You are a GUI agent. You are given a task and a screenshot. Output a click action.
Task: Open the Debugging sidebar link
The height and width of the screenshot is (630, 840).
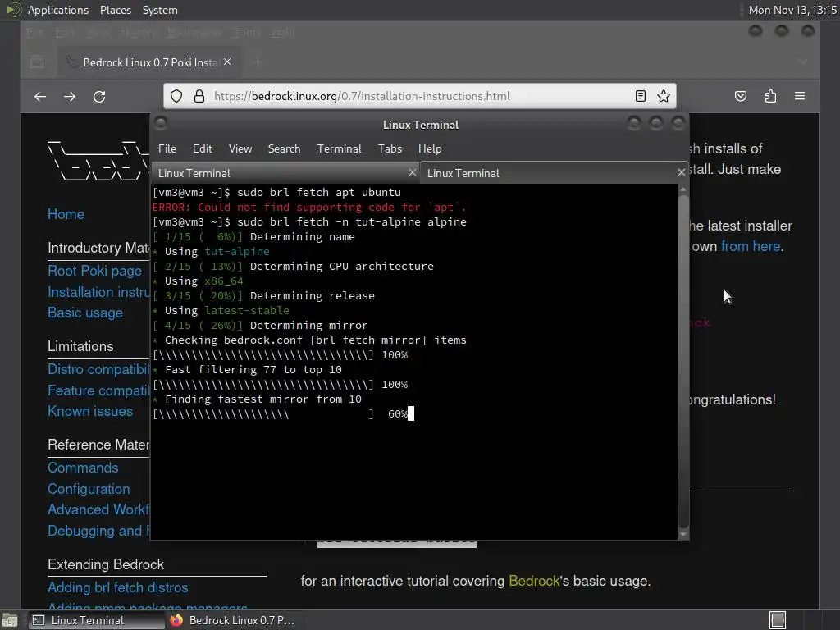tap(98, 531)
